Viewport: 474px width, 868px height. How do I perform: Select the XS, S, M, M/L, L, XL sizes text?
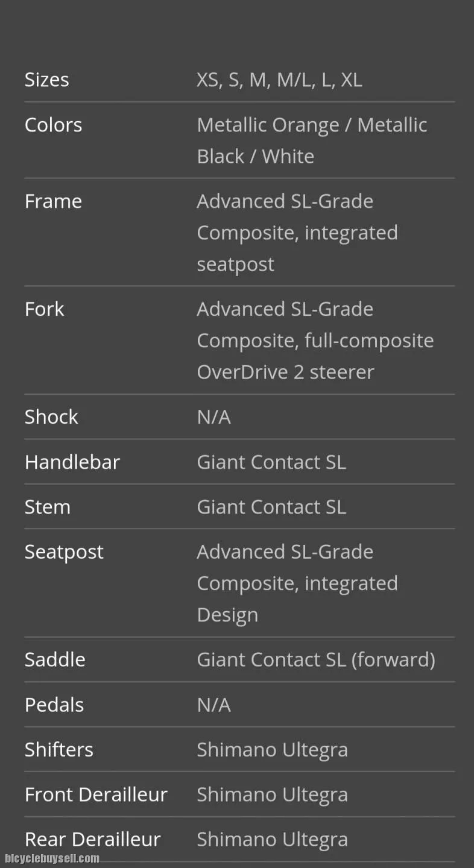(x=279, y=80)
